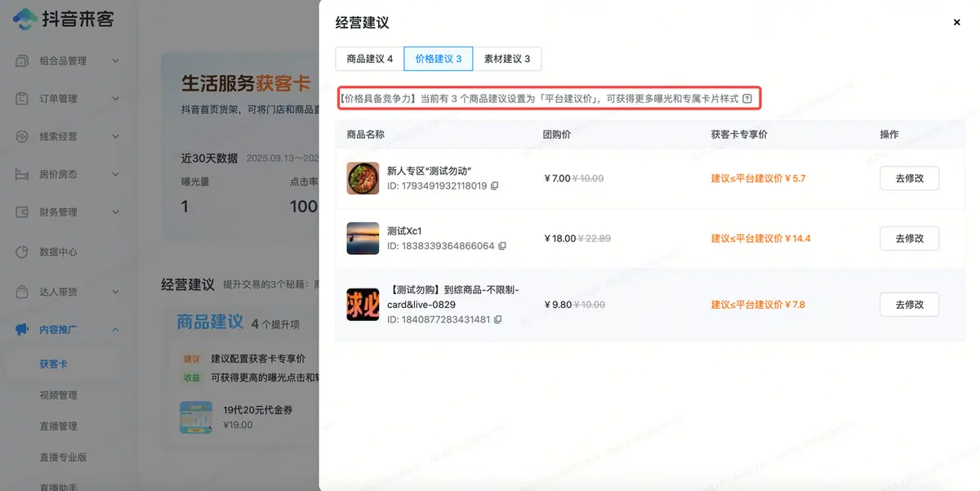Click product name 新人专区"测试勿动"
The image size is (980, 491).
coord(430,171)
